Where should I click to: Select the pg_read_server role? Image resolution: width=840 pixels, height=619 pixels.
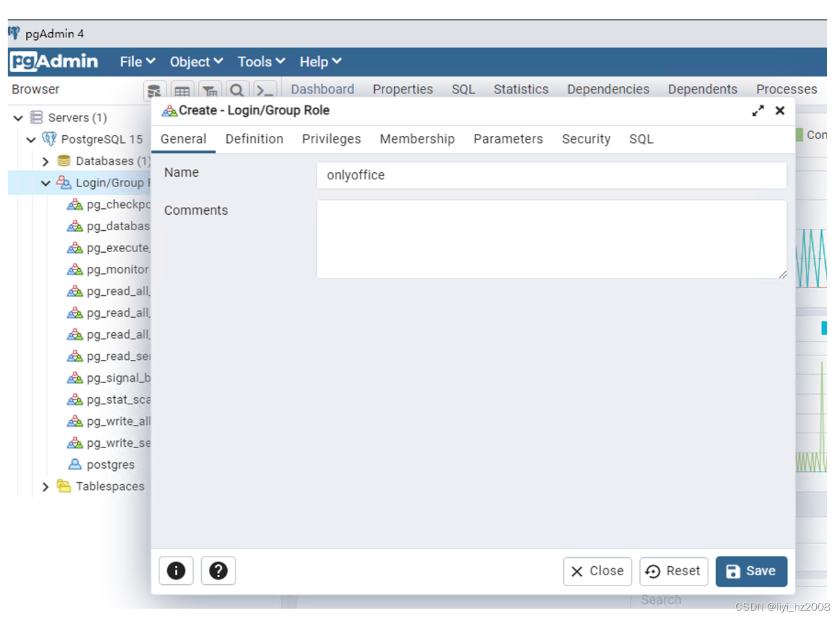click(118, 356)
